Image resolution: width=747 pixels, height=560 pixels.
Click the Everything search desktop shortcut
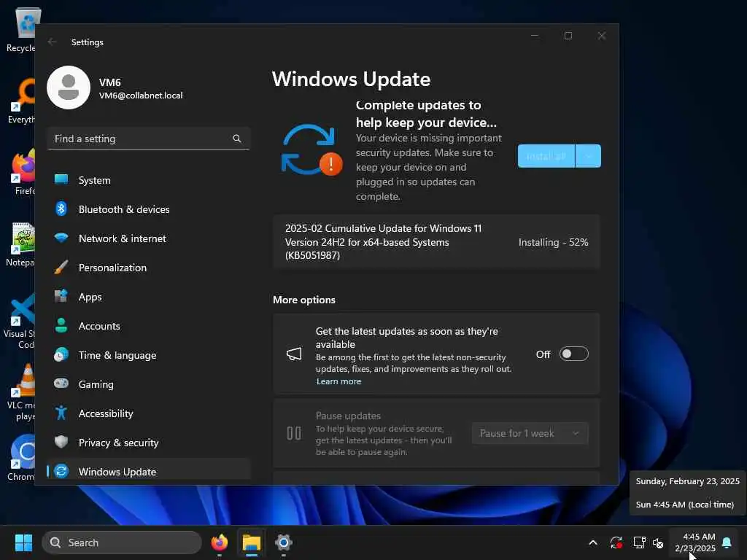click(x=22, y=101)
